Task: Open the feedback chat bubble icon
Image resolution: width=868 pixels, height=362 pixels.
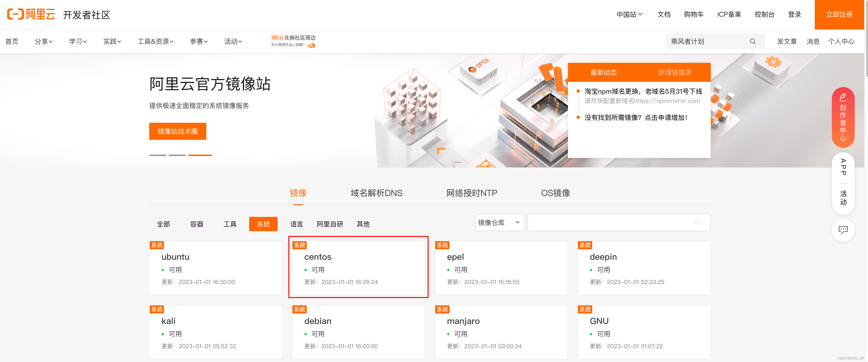Action: click(843, 230)
